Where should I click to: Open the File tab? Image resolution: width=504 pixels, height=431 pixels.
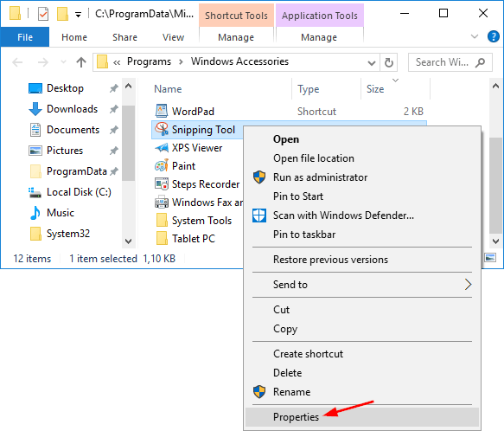(x=25, y=37)
